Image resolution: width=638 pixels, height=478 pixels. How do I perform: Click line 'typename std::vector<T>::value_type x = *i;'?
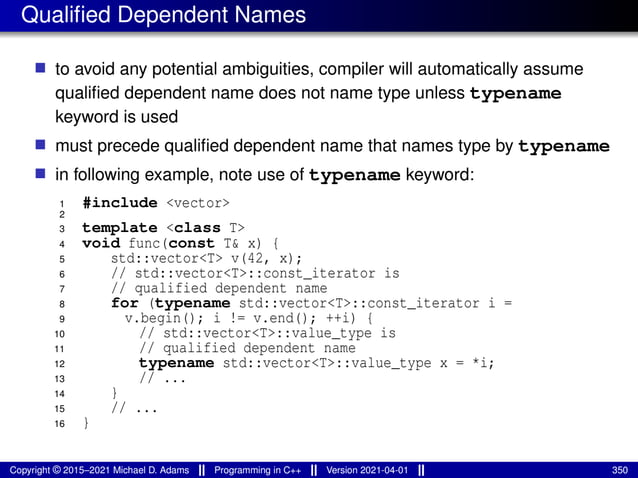[x=316, y=363]
